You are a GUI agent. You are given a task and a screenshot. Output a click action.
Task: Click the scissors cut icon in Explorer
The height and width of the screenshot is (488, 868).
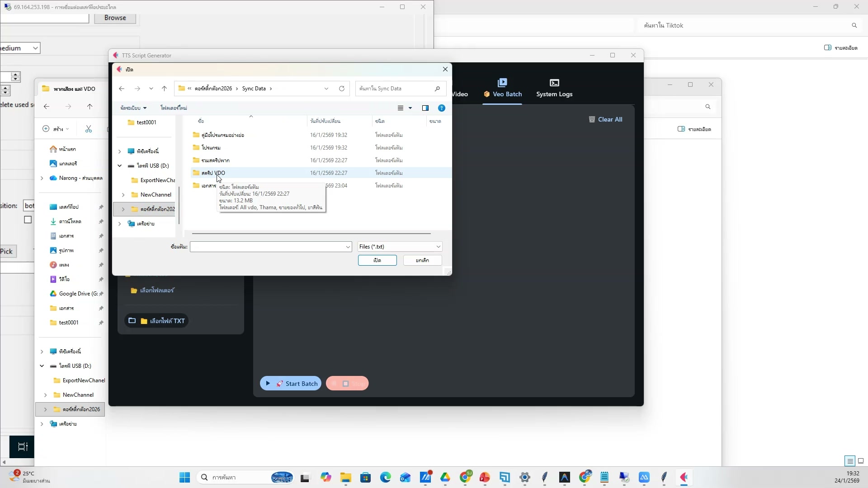click(89, 129)
